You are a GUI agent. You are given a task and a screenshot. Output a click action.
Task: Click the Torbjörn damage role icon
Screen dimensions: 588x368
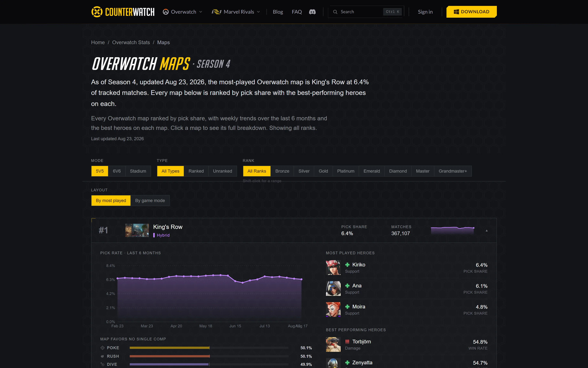pyautogui.click(x=347, y=342)
